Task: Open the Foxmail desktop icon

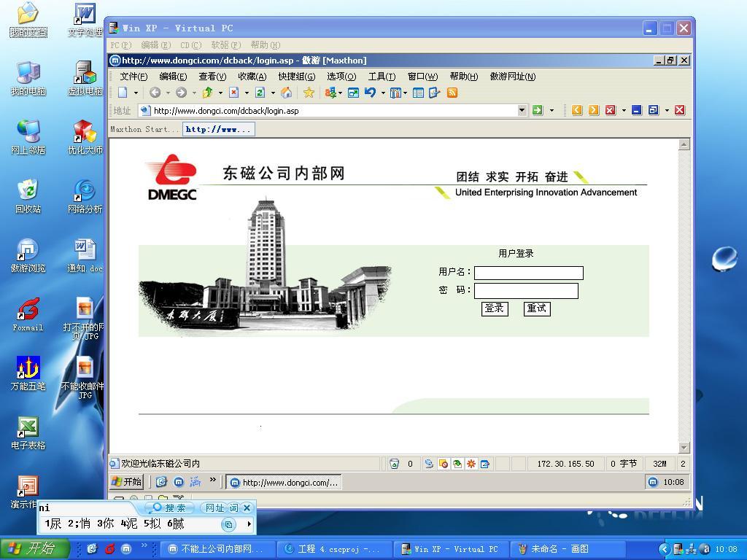Action: (x=28, y=314)
